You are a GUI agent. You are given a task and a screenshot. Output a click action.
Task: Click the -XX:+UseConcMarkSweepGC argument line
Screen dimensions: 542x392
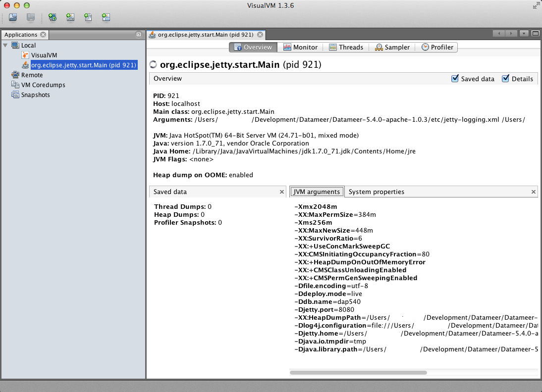pos(342,246)
